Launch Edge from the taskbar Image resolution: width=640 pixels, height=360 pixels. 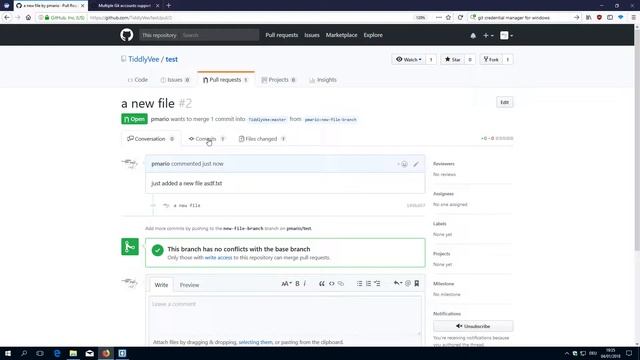tap(57, 353)
